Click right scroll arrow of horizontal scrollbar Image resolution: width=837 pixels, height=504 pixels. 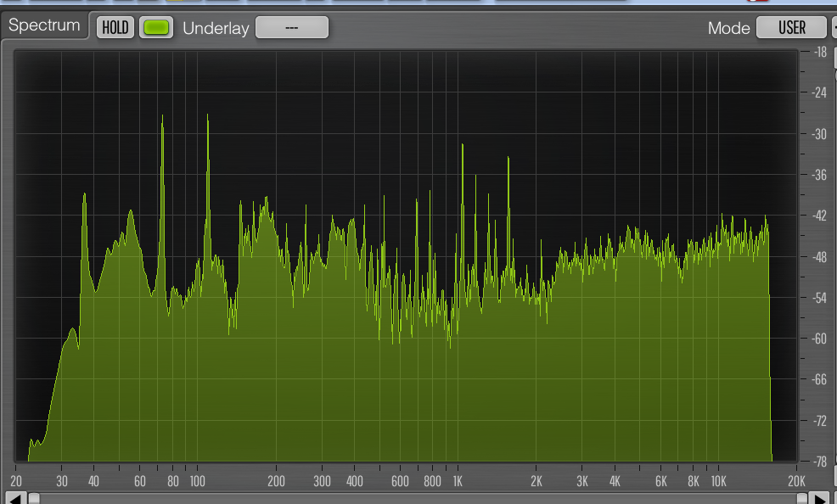[819, 499]
